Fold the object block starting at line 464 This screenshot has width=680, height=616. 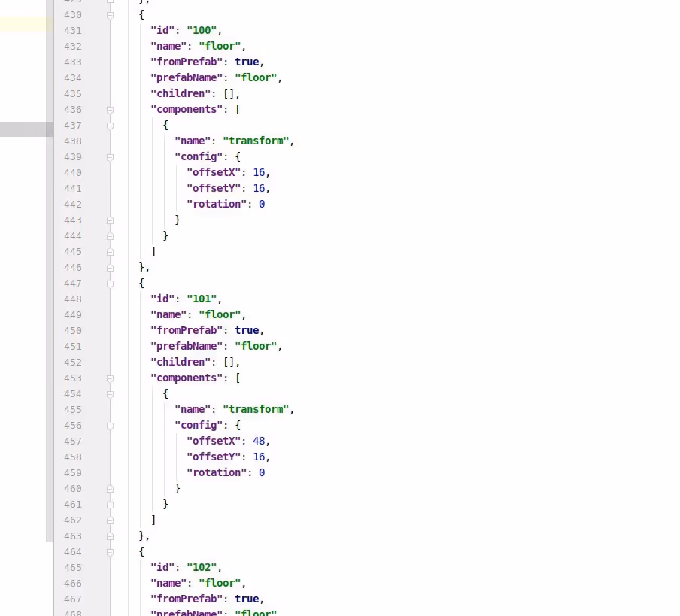[x=111, y=552]
